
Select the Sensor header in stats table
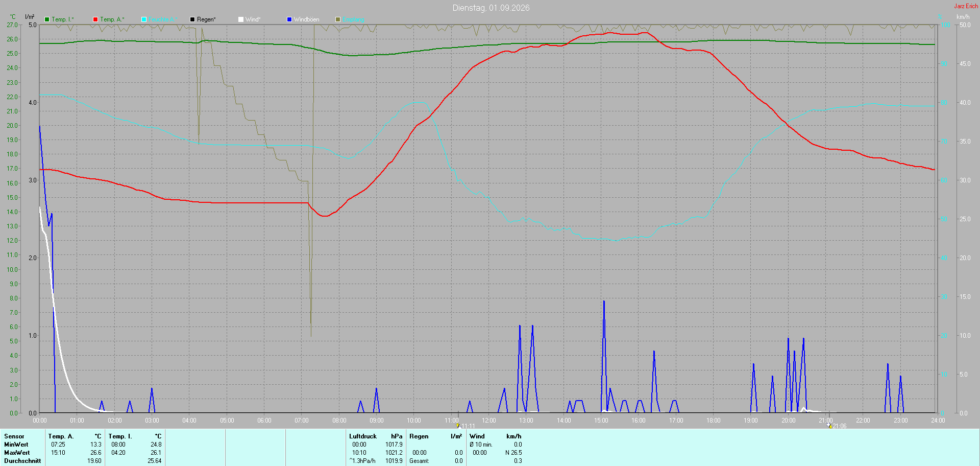coord(14,436)
